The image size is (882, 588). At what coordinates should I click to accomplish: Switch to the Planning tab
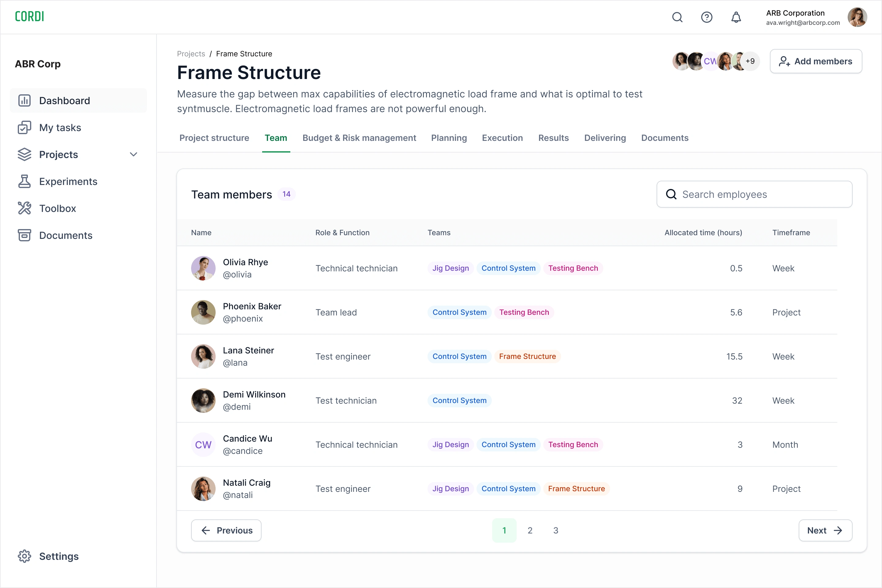pos(449,138)
